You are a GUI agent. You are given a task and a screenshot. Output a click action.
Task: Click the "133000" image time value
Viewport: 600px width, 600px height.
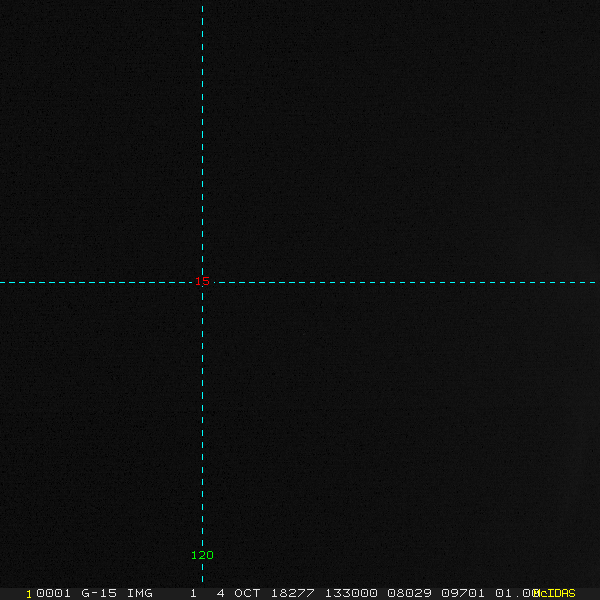[x=351, y=593]
